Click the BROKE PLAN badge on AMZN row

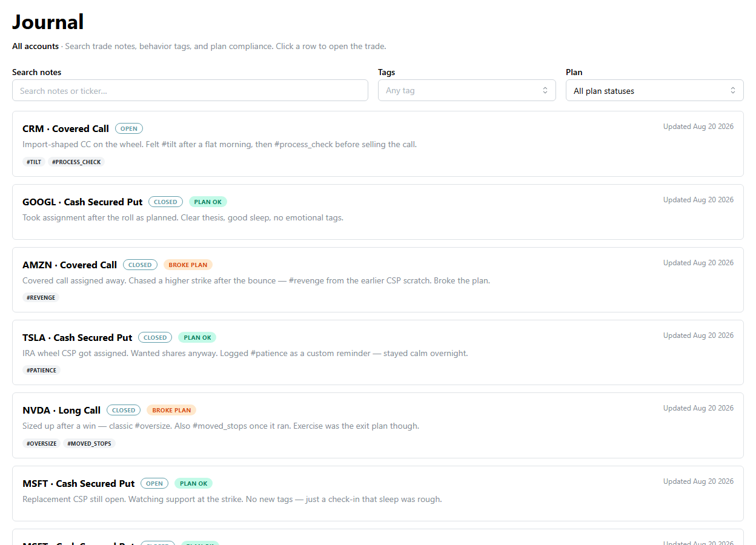coord(188,265)
